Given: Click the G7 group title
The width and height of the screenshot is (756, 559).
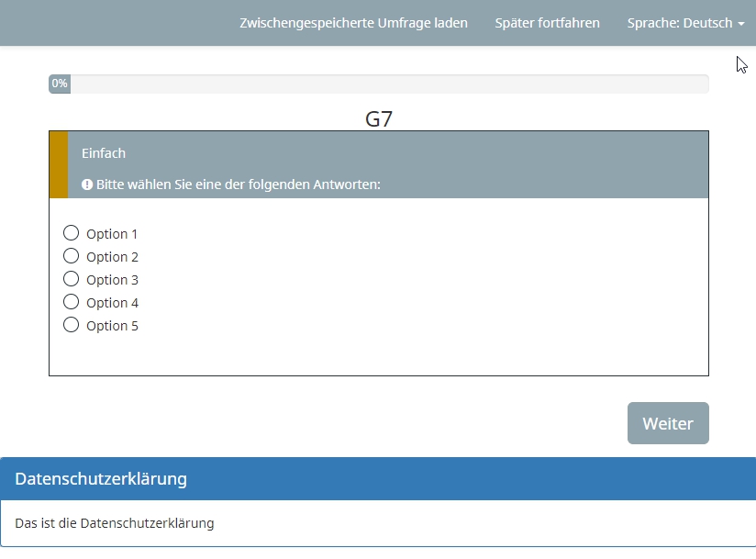Looking at the screenshot, I should [379, 118].
